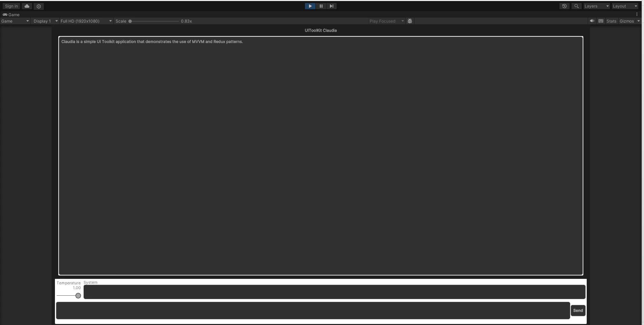
Task: Open the Display 1 dropdown
Action: (x=45, y=21)
